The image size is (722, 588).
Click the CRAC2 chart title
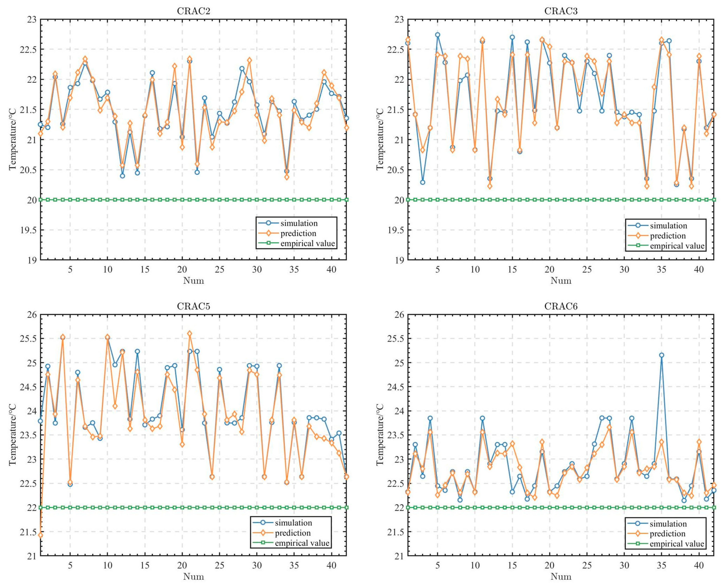[x=193, y=11]
